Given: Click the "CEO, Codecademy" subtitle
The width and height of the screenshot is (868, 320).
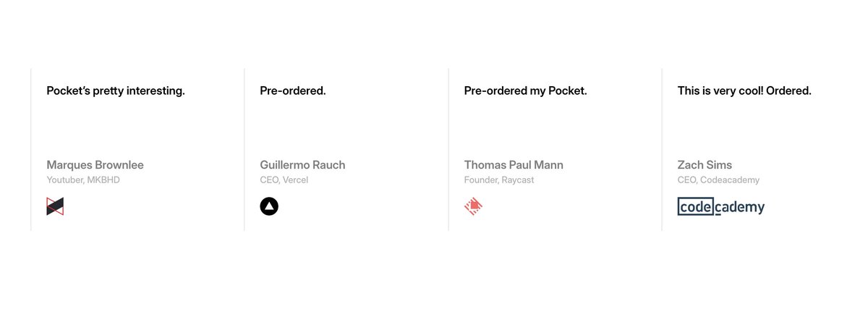Looking at the screenshot, I should pos(718,180).
